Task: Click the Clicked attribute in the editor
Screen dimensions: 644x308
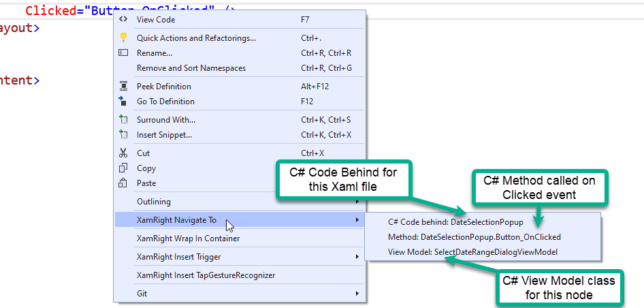Action: [51, 11]
